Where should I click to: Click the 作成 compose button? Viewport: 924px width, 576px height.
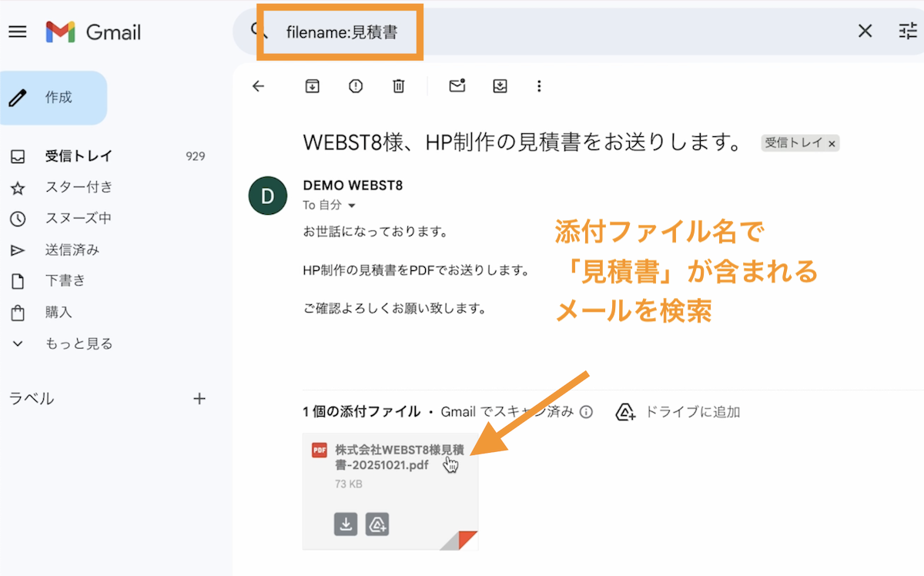[x=54, y=98]
